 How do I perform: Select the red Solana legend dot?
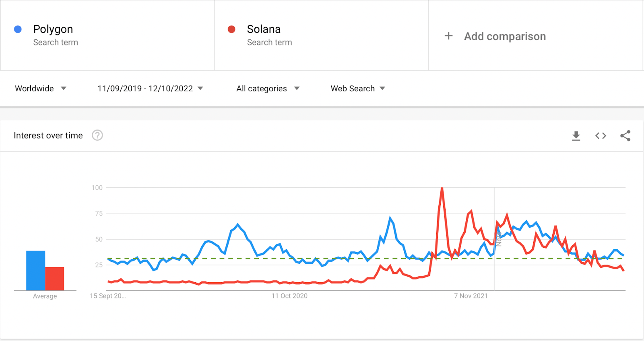point(231,29)
